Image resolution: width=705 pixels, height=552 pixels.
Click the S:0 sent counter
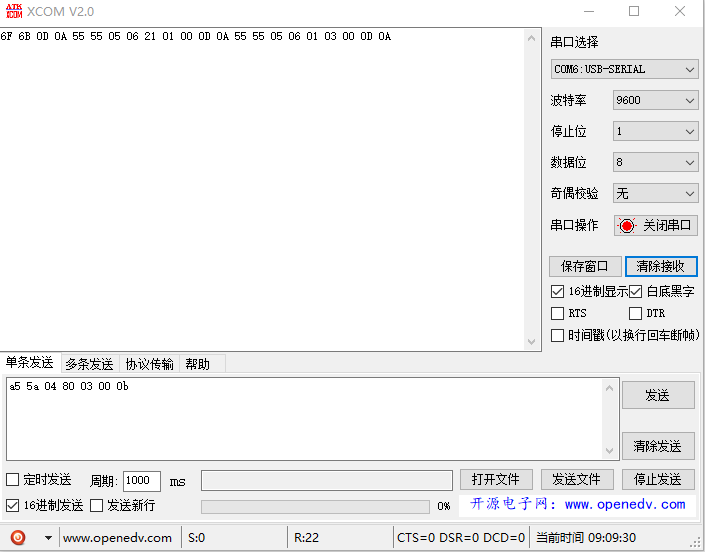196,538
